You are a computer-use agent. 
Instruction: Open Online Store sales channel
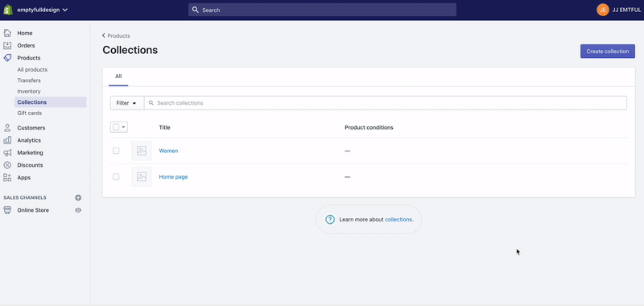(33, 210)
